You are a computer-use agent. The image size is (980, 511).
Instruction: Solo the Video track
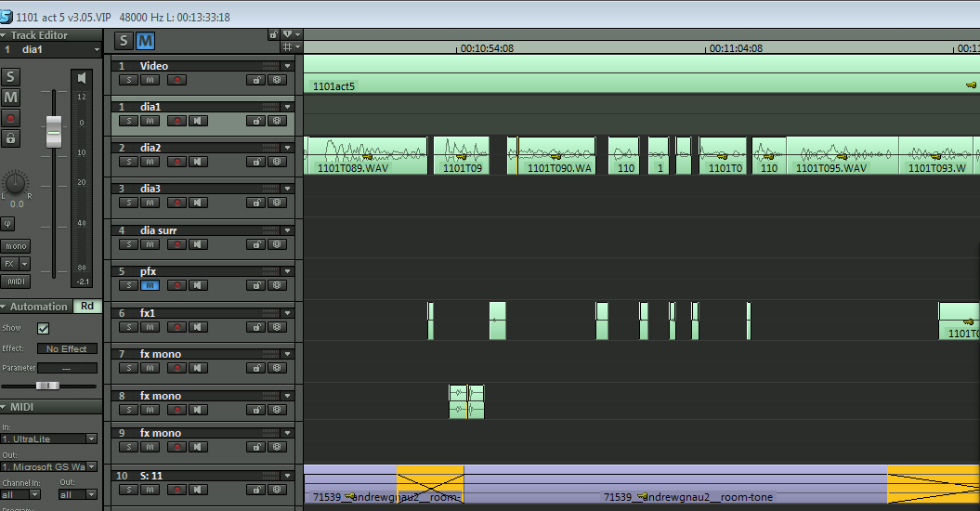click(128, 80)
